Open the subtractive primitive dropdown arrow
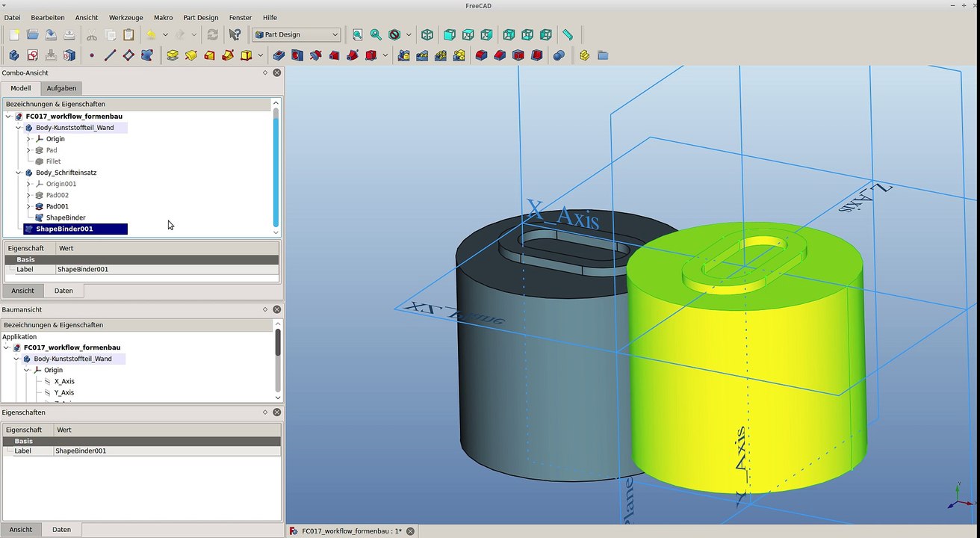 (385, 55)
